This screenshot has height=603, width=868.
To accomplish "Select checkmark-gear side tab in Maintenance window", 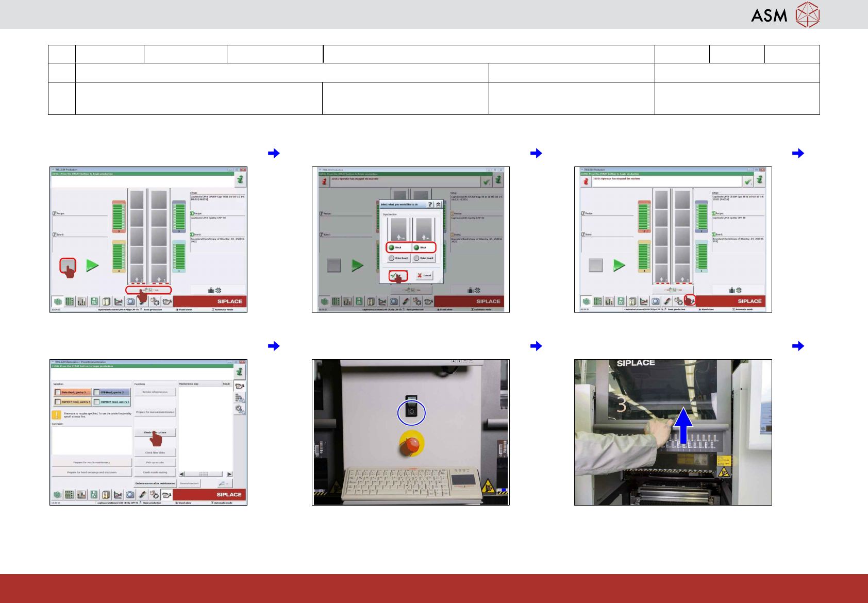I will tap(240, 409).
